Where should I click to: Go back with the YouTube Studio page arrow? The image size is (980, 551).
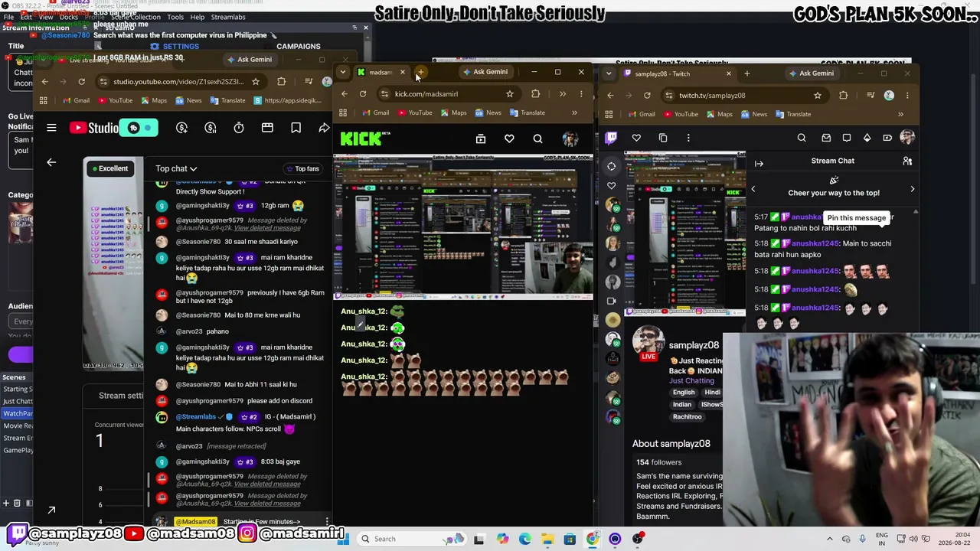(51, 162)
